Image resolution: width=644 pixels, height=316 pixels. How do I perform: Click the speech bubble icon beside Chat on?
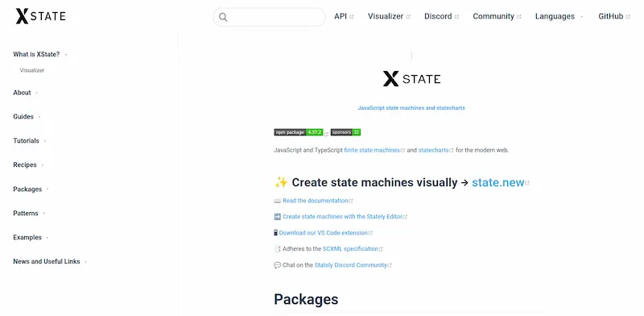tap(277, 265)
